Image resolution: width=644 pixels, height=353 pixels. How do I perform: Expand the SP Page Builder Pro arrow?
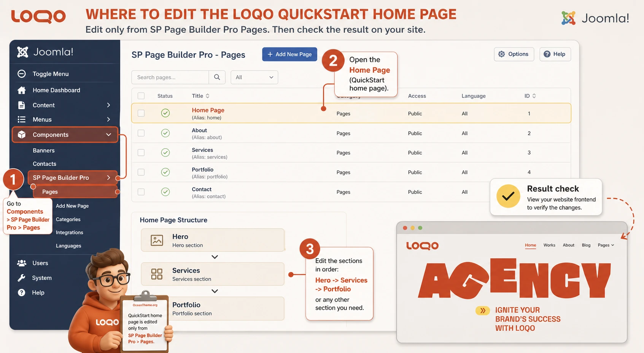[108, 177]
